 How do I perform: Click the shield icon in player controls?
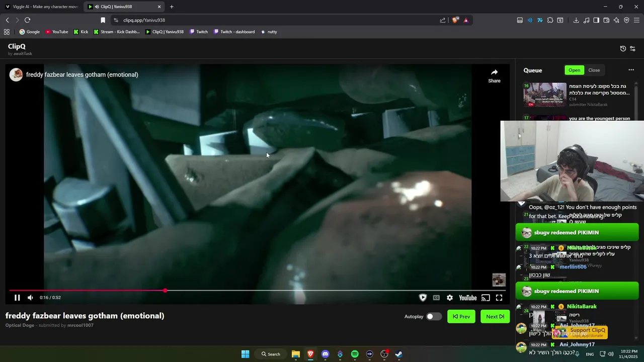pyautogui.click(x=423, y=298)
